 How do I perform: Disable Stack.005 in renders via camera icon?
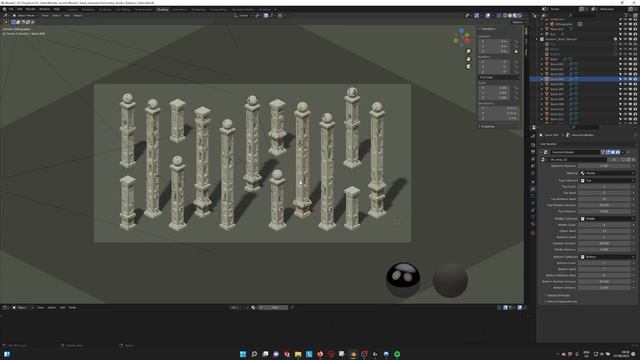coord(635,84)
